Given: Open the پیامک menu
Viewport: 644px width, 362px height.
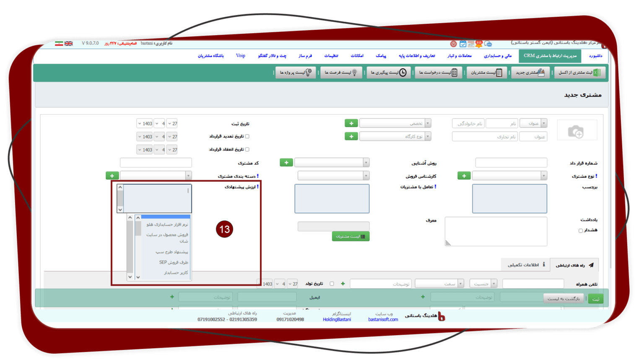Looking at the screenshot, I should 381,56.
